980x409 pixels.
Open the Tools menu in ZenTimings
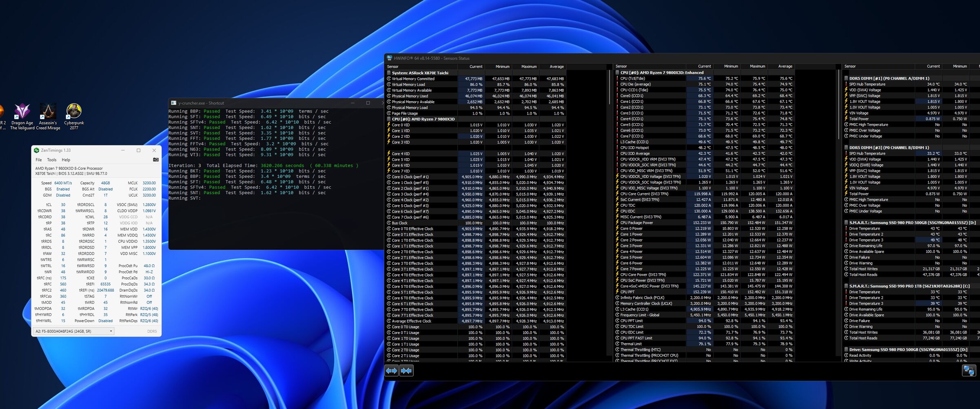(52, 160)
